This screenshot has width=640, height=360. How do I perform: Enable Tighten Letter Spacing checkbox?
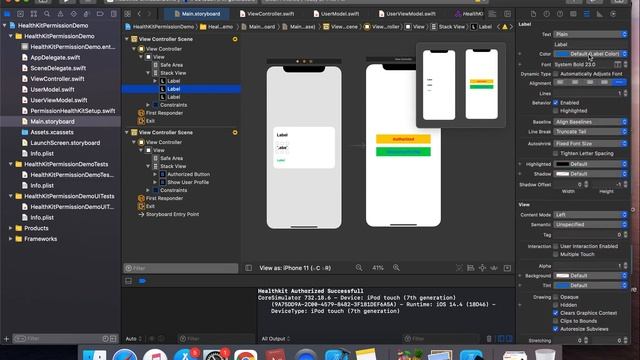tap(556, 153)
